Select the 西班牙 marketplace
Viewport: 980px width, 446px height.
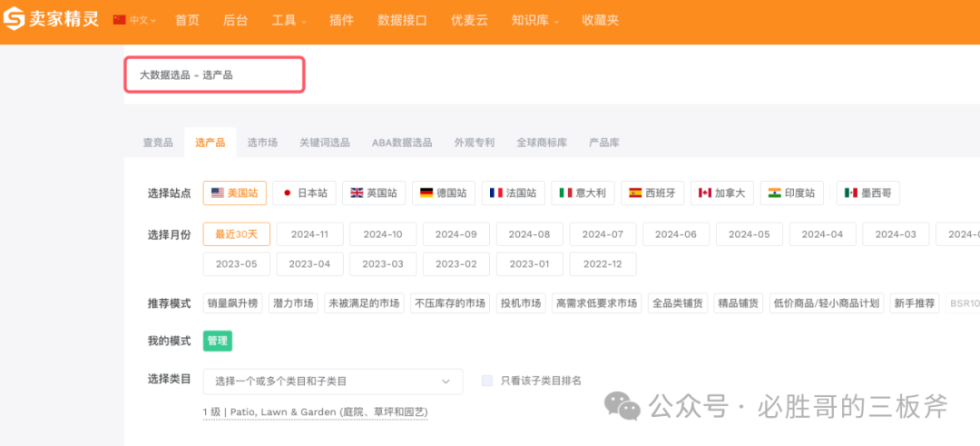pyautogui.click(x=653, y=193)
